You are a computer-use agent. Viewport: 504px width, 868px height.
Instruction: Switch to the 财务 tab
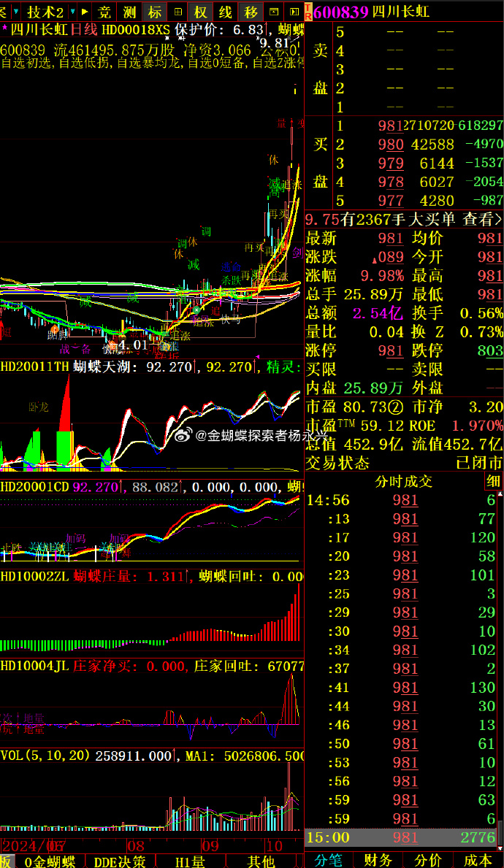pyautogui.click(x=378, y=860)
